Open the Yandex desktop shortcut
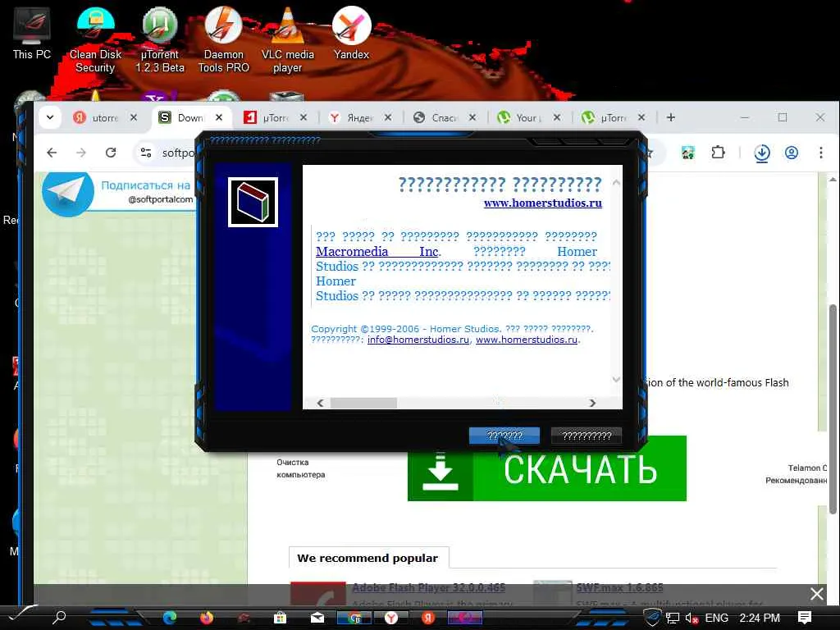The image size is (840, 630). 351,33
